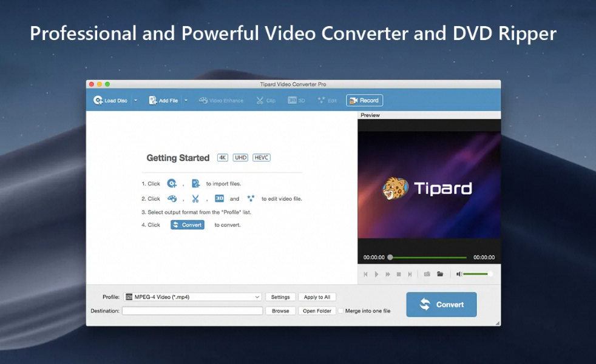Click the large blue Convert button
Screen dimensions: 596x364
click(441, 305)
